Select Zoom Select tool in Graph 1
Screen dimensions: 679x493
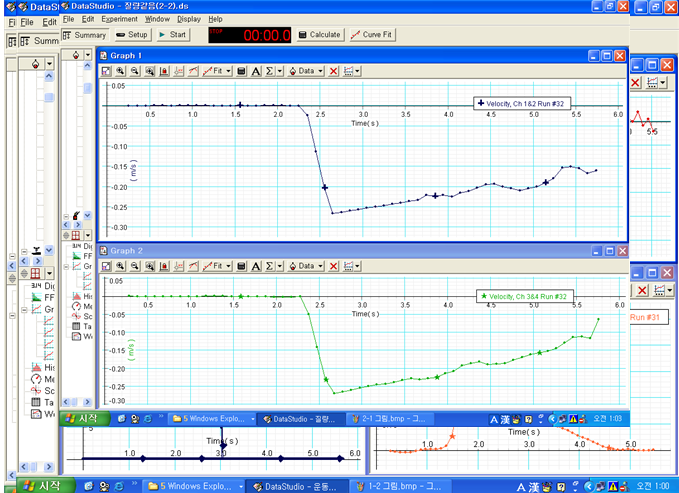150,71
